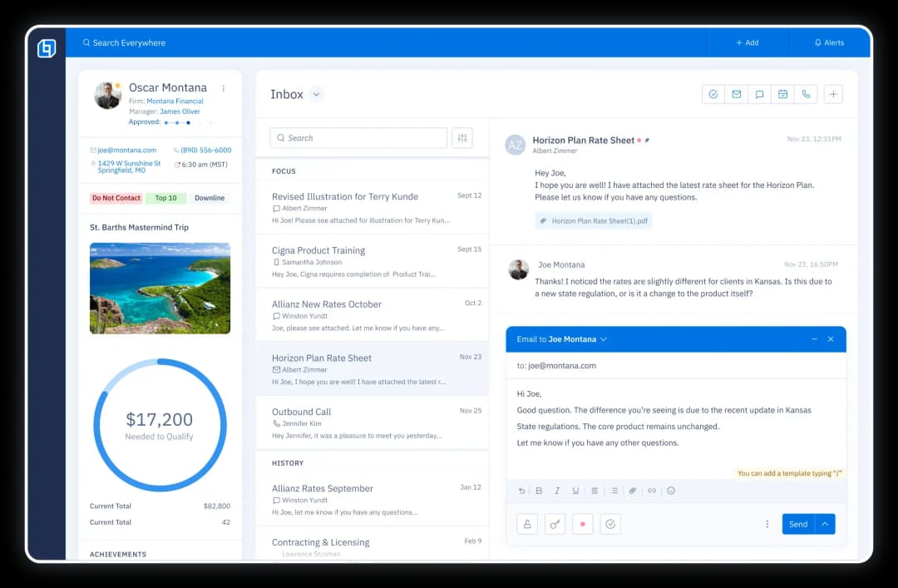Click the task checkmark icon in Inbox toolbar

coord(713,95)
